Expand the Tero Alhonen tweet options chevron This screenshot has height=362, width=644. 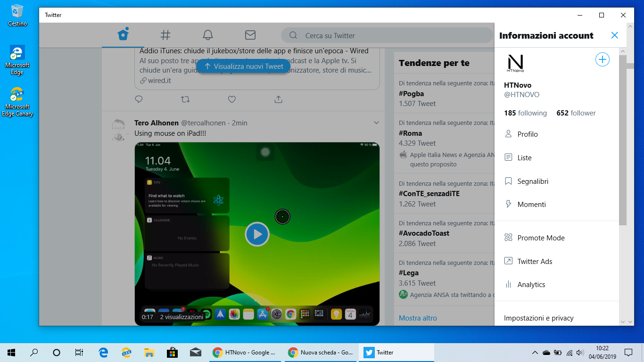tap(376, 123)
